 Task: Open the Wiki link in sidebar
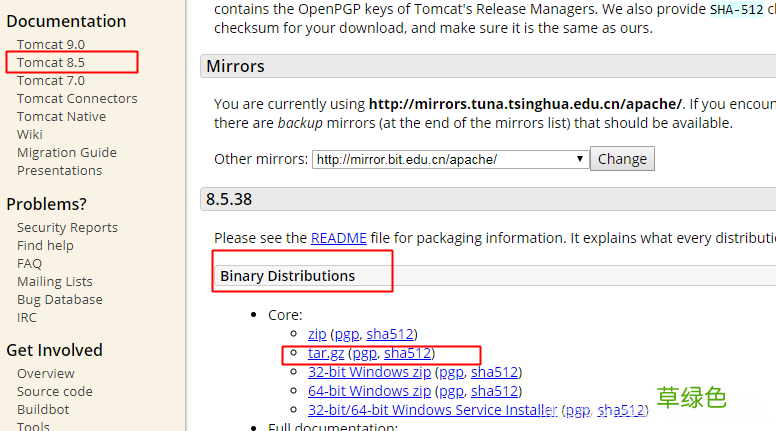pos(30,135)
